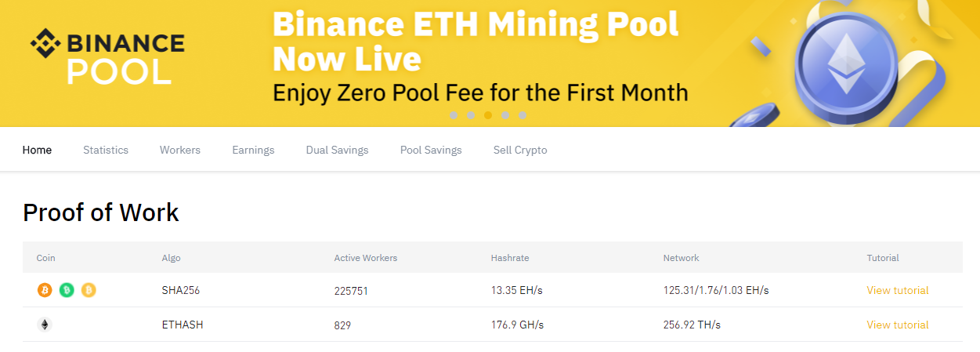Viewport: 980px width, 352px height.
Task: Open the Home tab
Action: coord(37,150)
